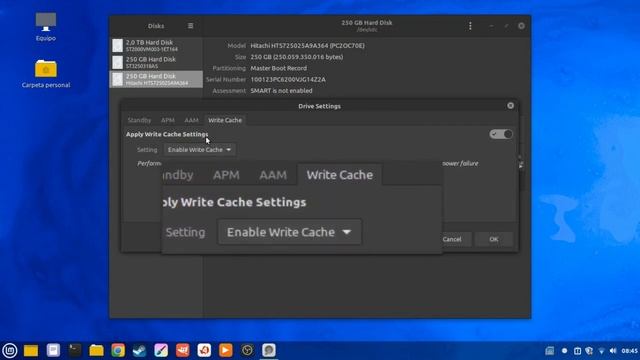640x360 pixels.
Task: Click the 2.0 TB Hard Disk drive icon
Action: click(118, 45)
